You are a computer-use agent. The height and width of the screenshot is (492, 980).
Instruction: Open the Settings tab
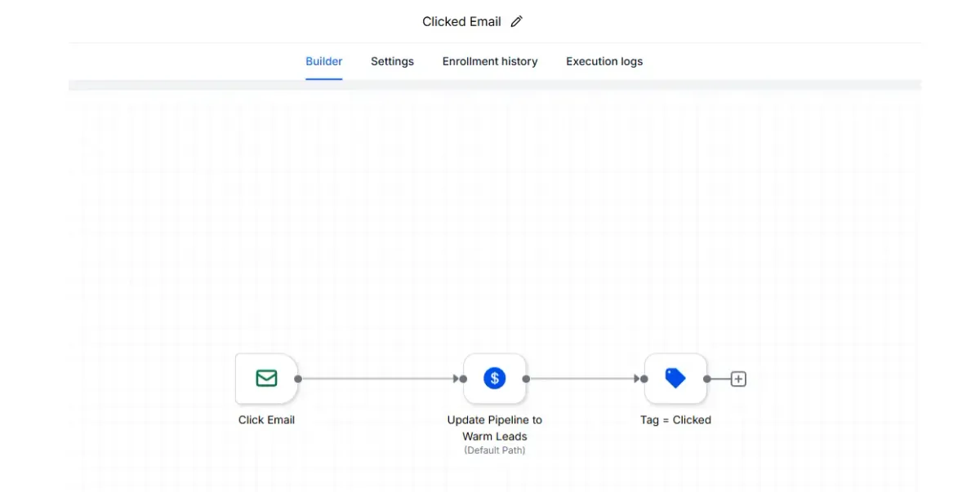pos(392,61)
